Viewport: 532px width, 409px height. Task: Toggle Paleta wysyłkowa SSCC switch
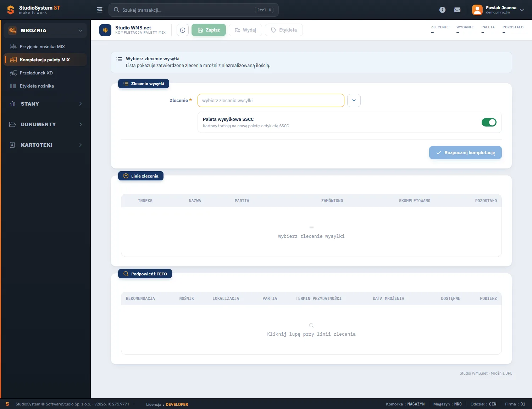pyautogui.click(x=489, y=122)
